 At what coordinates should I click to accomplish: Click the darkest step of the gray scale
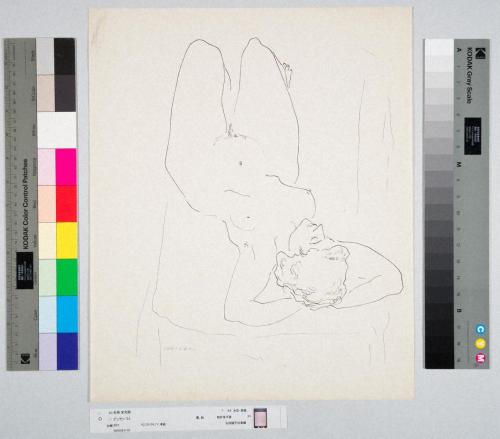[x=439, y=361]
